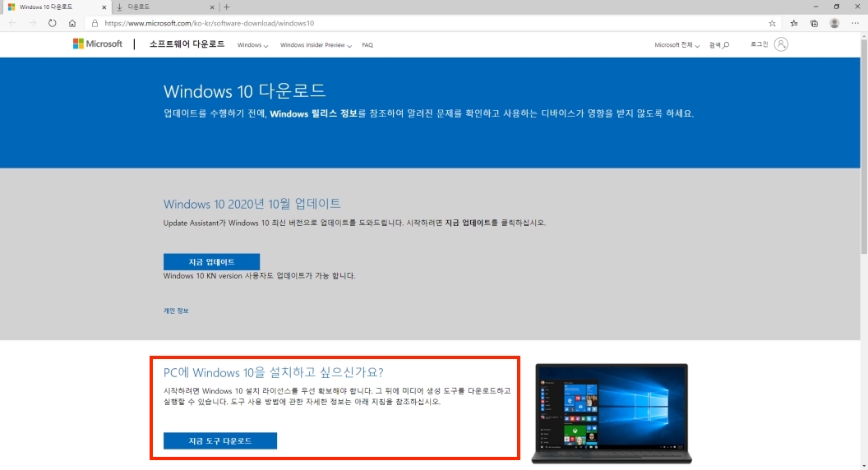The width and height of the screenshot is (868, 470).
Task: View site security via the lock icon
Action: (95, 23)
